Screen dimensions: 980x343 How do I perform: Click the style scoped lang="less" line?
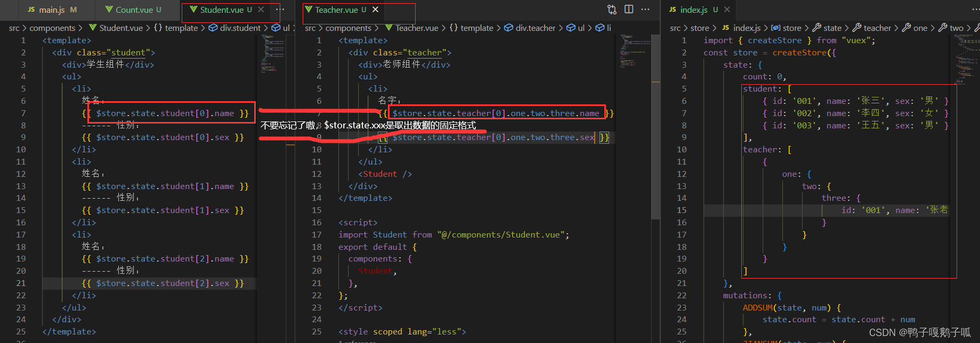402,332
